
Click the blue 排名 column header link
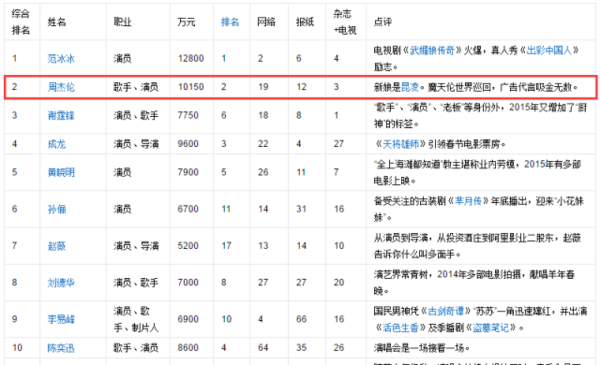pos(230,22)
